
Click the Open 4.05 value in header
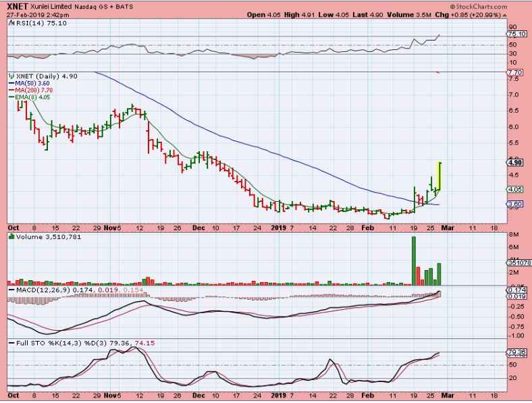pyautogui.click(x=264, y=15)
